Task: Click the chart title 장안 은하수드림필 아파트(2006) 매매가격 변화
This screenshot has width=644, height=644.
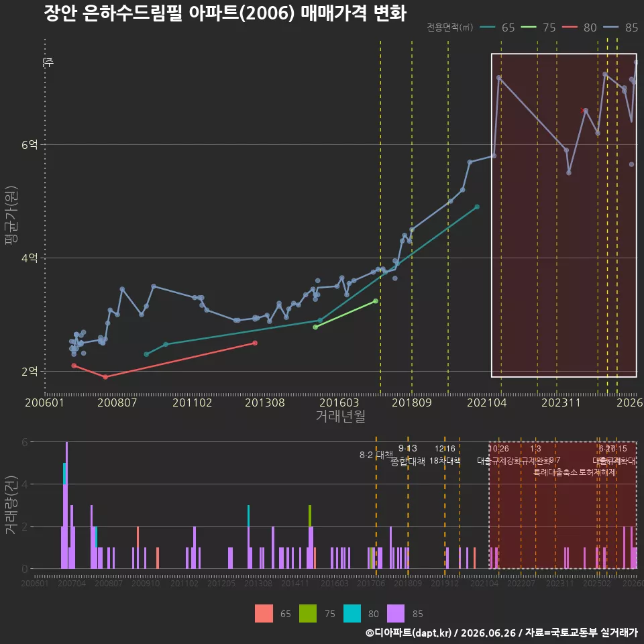Action: coord(225,13)
